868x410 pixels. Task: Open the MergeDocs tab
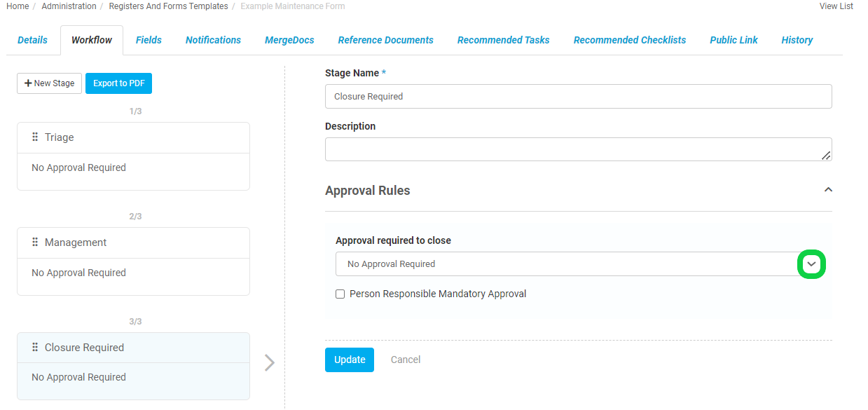[x=289, y=40]
